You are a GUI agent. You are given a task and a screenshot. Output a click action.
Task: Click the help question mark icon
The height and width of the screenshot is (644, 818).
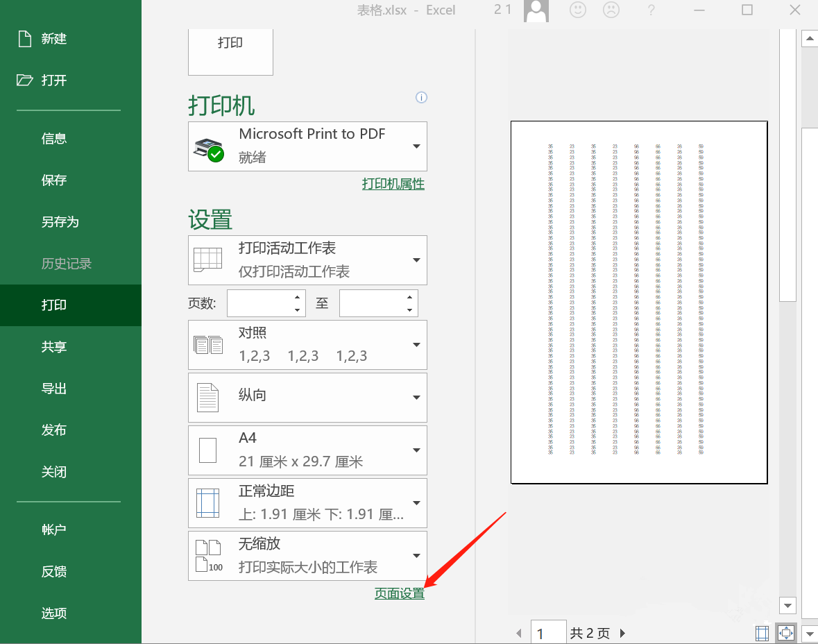pyautogui.click(x=651, y=10)
